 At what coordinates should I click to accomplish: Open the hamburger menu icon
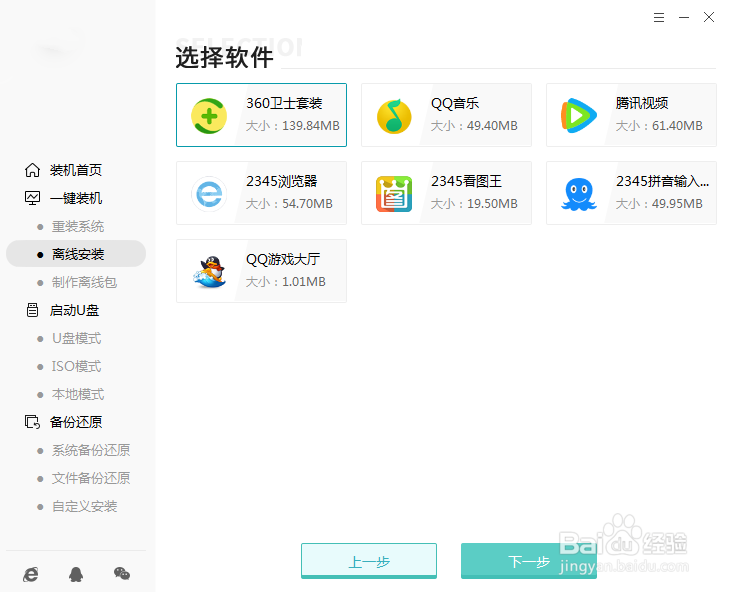tap(659, 18)
